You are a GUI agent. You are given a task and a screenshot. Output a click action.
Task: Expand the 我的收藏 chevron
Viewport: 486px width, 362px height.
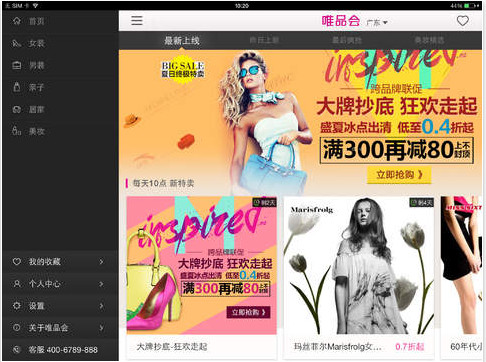[x=101, y=262]
